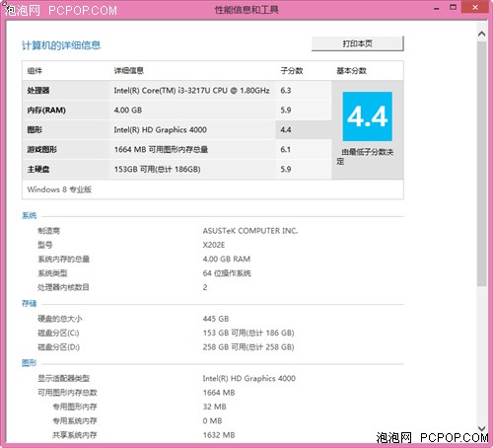This screenshot has width=493, height=448.
Task: Click the scrollbar up arrow
Action: tap(482, 34)
